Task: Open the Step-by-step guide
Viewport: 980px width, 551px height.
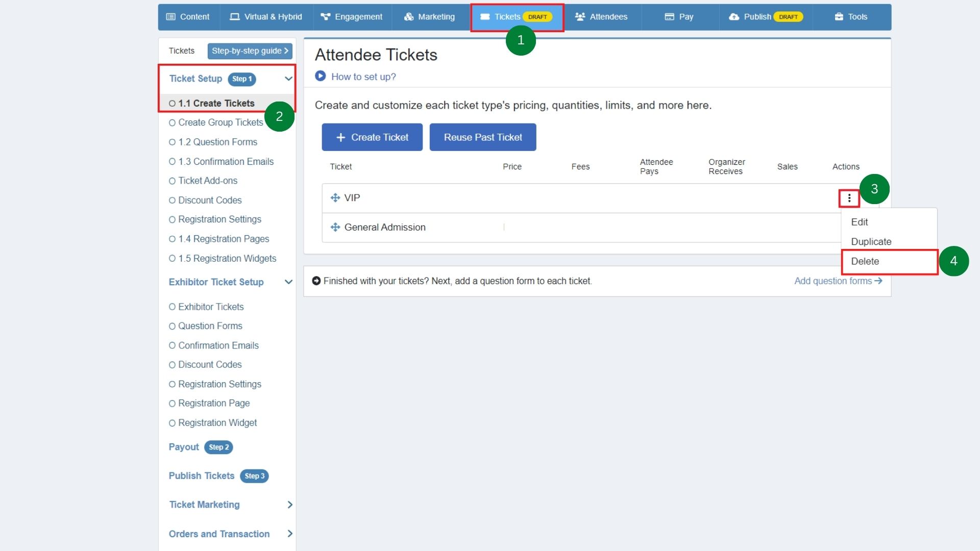Action: [250, 51]
